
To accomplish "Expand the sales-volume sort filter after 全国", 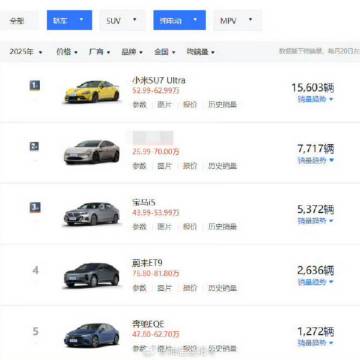I will pyautogui.click(x=200, y=52).
